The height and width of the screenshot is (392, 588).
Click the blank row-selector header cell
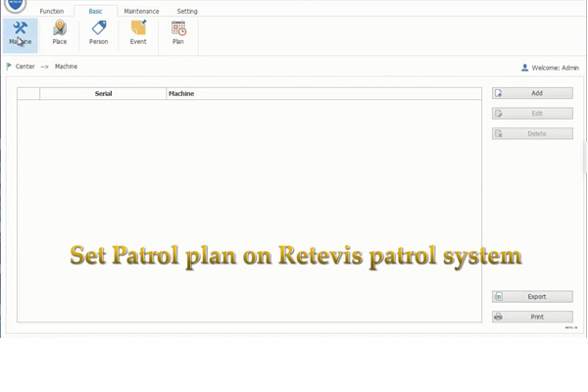28,94
